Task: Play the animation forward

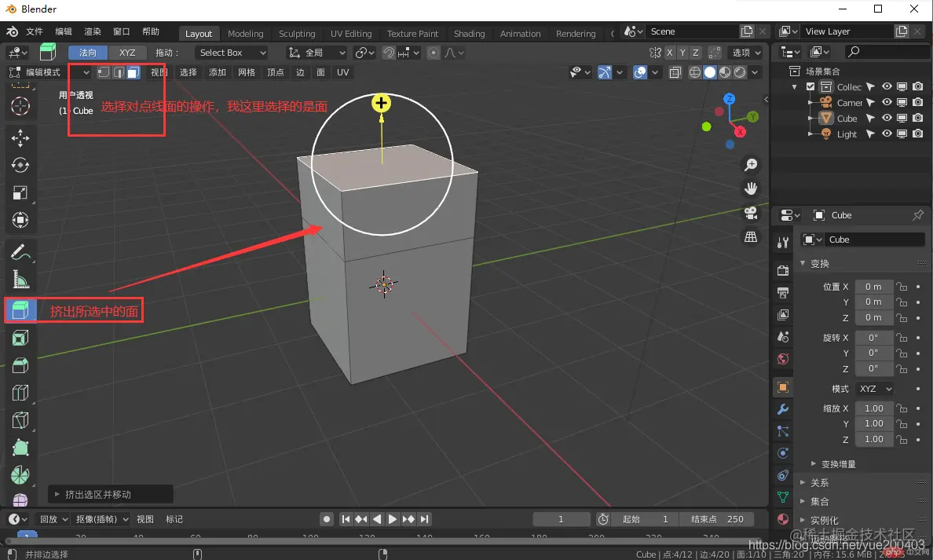Action: [393, 519]
